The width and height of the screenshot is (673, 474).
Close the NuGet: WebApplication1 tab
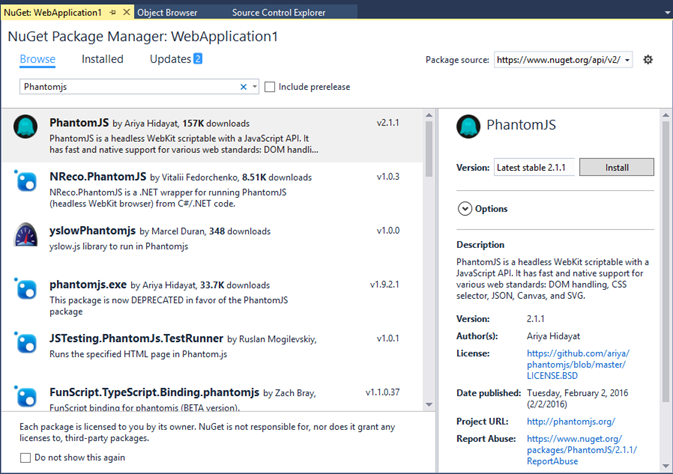pos(126,12)
